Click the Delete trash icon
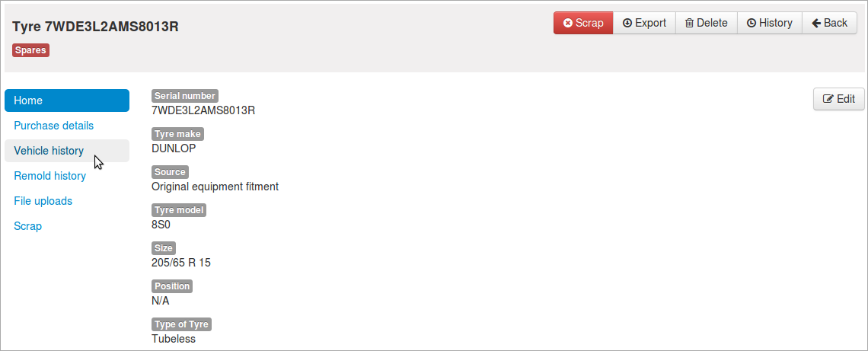This screenshot has width=868, height=351. (689, 24)
